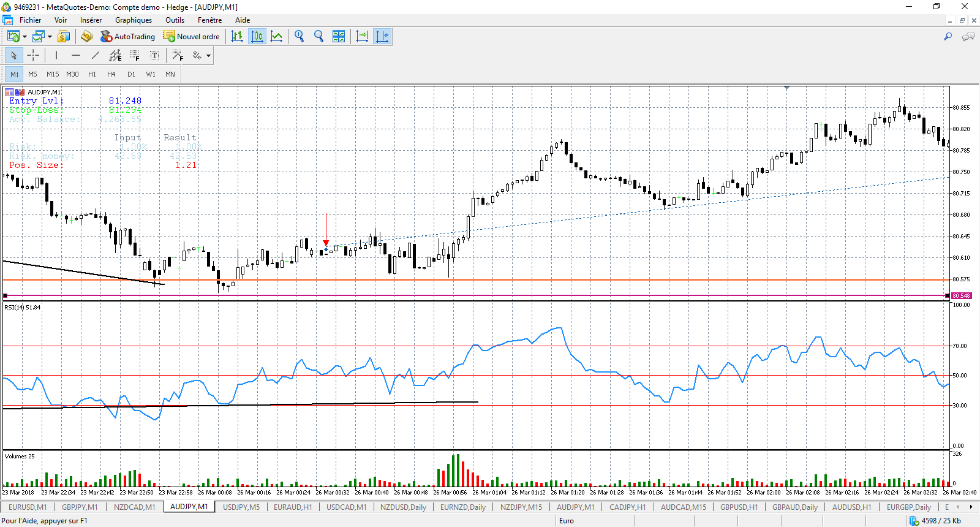The height and width of the screenshot is (527, 980).
Task: Switch to the USDJPY,M5 chart tab
Action: coord(241,507)
